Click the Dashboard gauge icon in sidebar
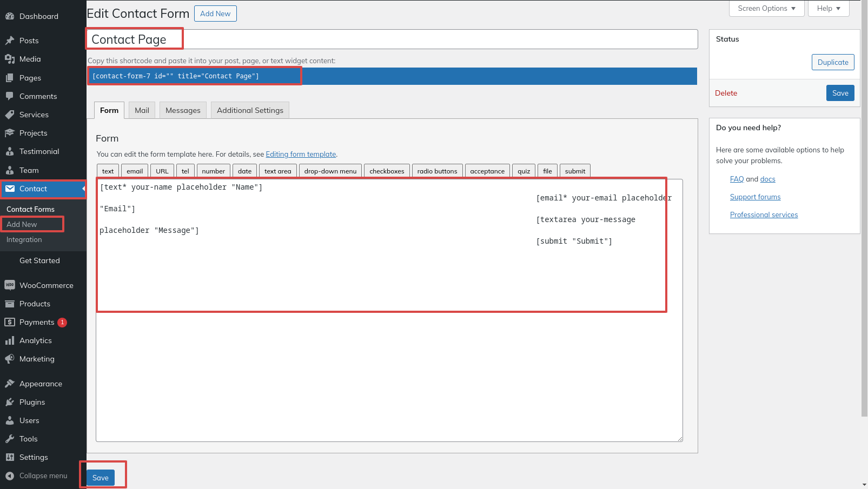The width and height of the screenshot is (868, 489). click(x=10, y=16)
